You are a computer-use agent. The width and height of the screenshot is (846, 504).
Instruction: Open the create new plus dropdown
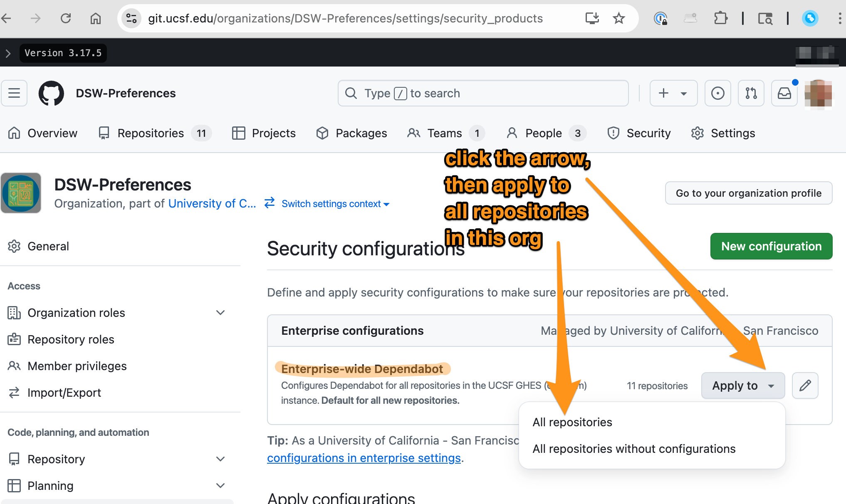(673, 93)
